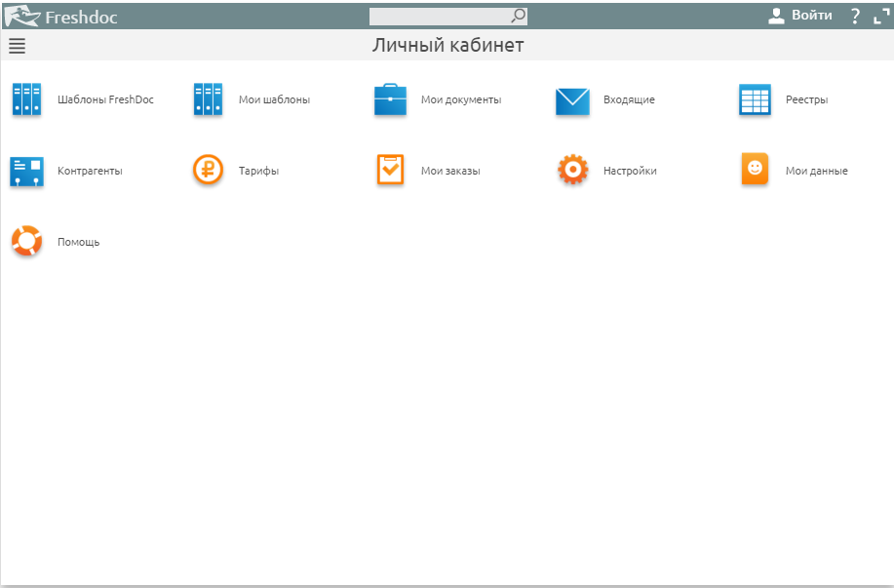The width and height of the screenshot is (894, 588).
Task: Click the Помощь label
Action: click(79, 243)
